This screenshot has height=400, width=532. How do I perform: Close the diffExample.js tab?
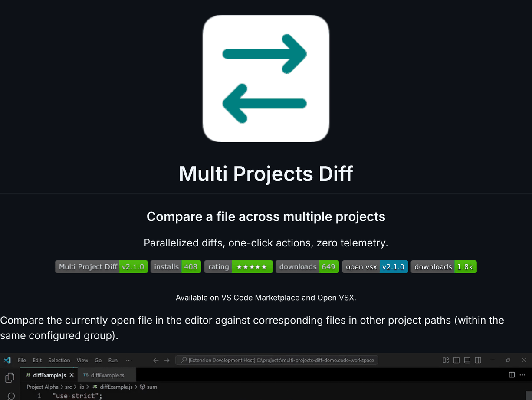72,375
